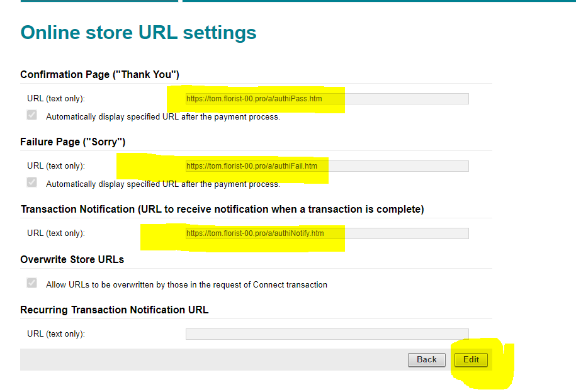Click the Recurring Transaction Notification URL field
576x392 pixels.
[327, 334]
